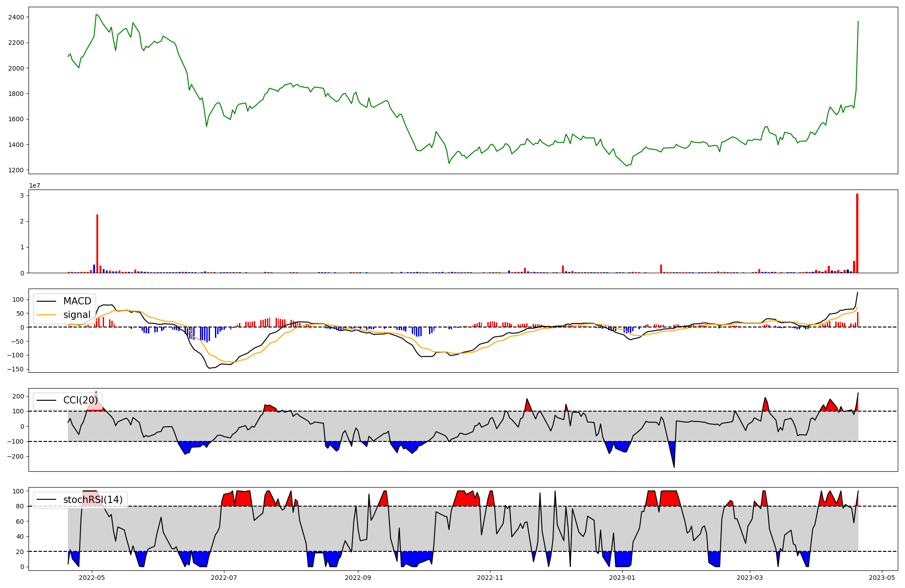905x588 pixels.
Task: Click the -150 tick on the MACD axis
Action: click(x=16, y=370)
